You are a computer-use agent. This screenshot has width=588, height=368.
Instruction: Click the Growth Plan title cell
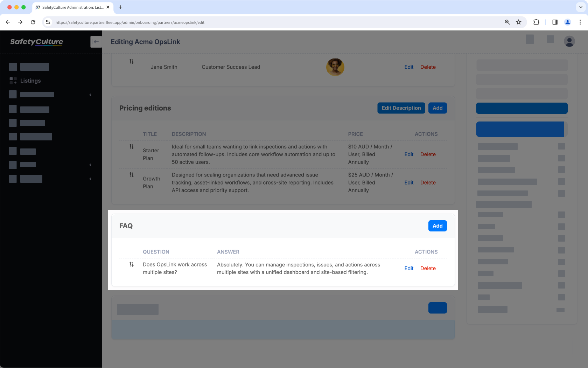pos(151,182)
